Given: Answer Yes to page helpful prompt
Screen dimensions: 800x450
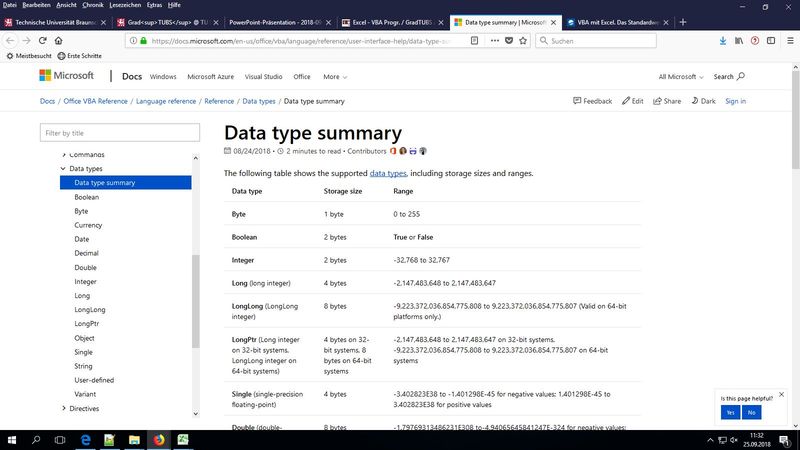Looking at the screenshot, I should [731, 412].
